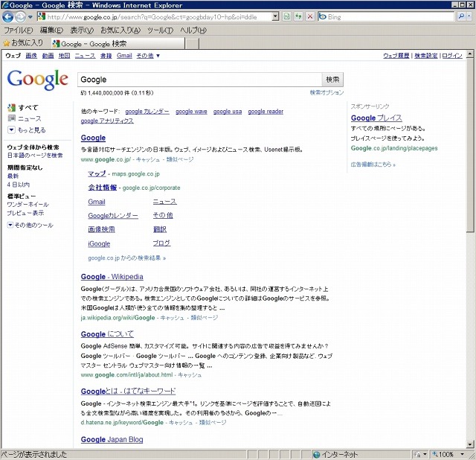The image size is (476, 460).
Task: Click the red Stop loading icon
Action: [x=310, y=16]
